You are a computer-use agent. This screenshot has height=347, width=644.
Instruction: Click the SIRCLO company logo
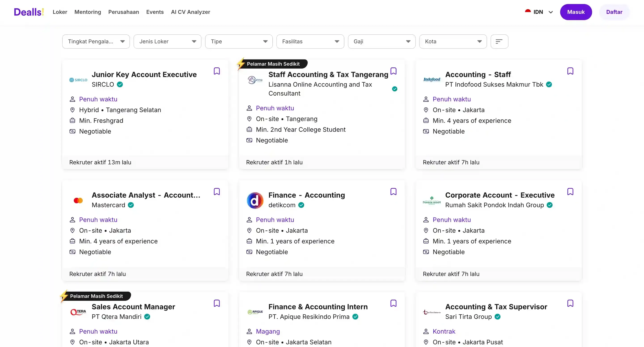78,80
